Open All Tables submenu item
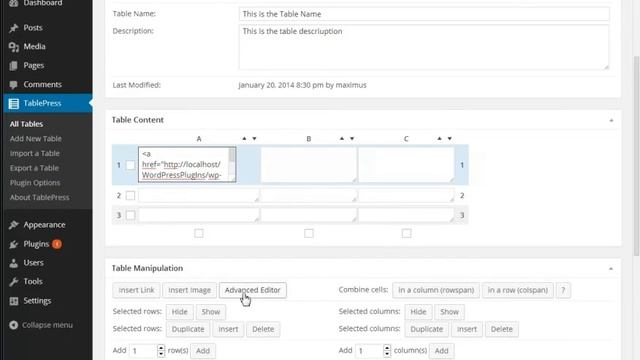The image size is (640, 360). click(x=27, y=124)
